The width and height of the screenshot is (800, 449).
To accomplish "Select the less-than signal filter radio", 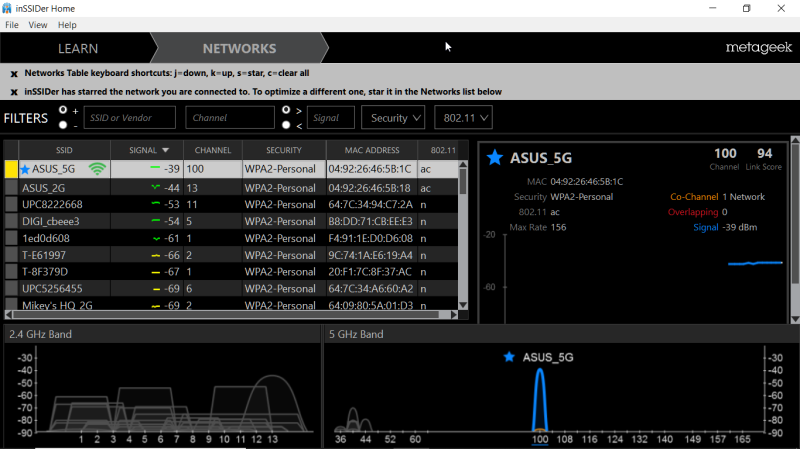I will 286,125.
